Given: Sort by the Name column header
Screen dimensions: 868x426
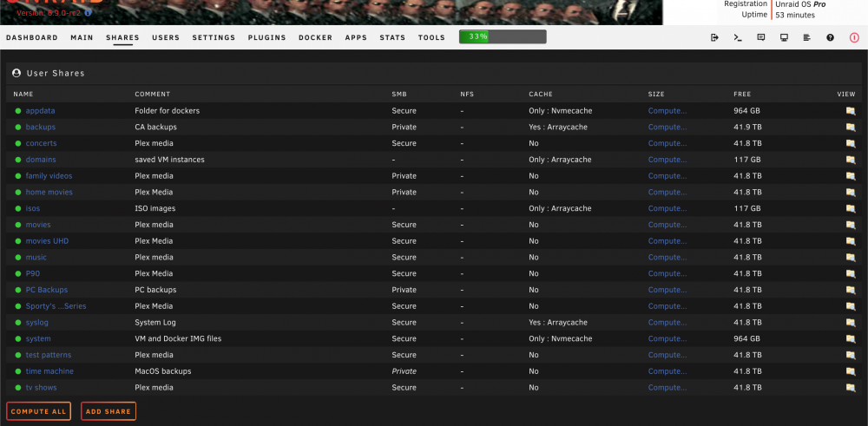Looking at the screenshot, I should pyautogui.click(x=23, y=95).
